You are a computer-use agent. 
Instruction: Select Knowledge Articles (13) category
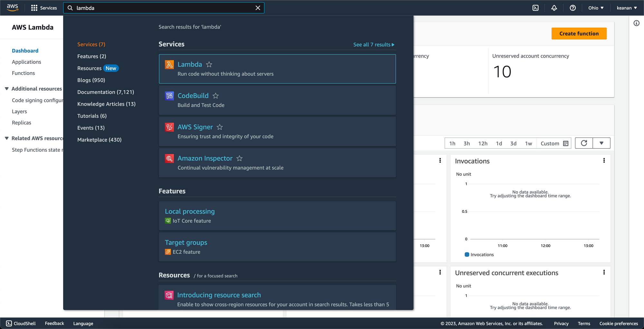106,104
